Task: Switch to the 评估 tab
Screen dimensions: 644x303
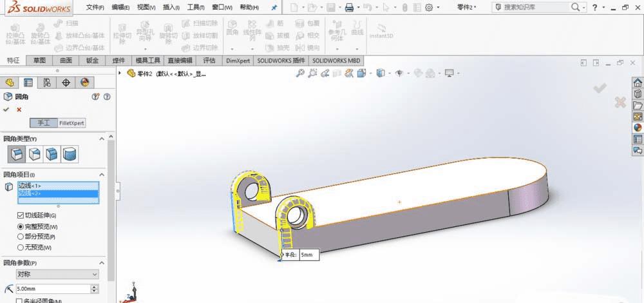Action: 209,61
